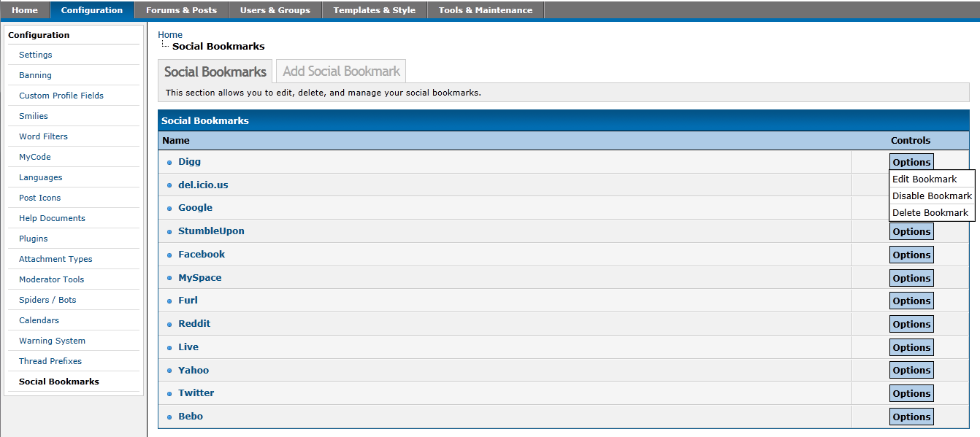The width and height of the screenshot is (980, 437).
Task: Click the Home breadcrumb link
Action: [x=170, y=35]
